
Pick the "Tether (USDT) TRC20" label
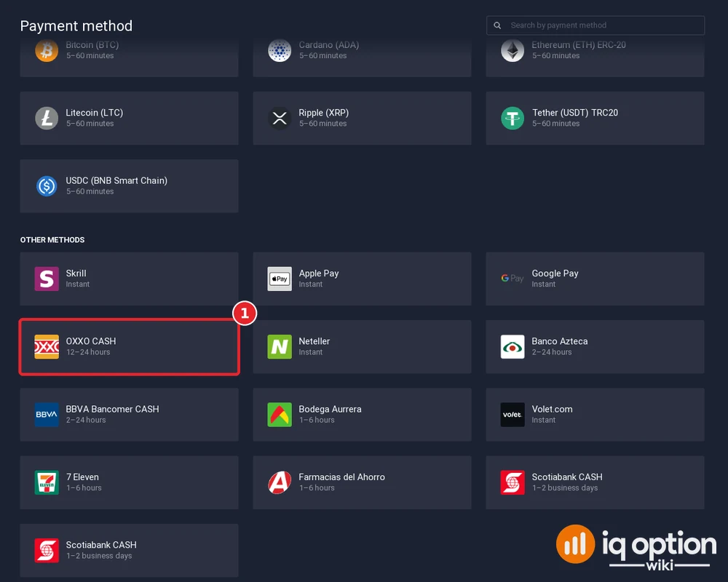coord(575,113)
